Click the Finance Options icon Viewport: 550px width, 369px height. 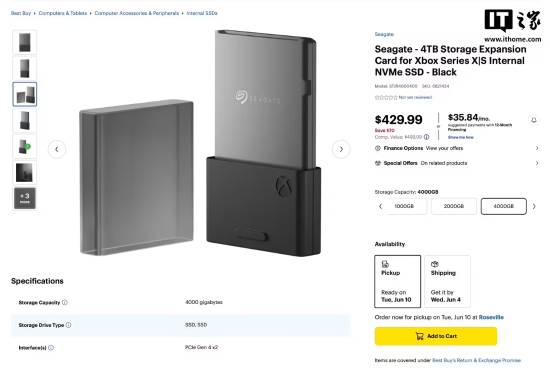click(378, 148)
